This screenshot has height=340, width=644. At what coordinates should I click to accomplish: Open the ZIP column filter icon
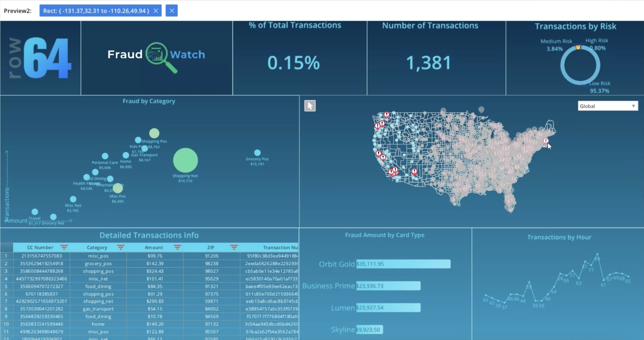tap(234, 247)
